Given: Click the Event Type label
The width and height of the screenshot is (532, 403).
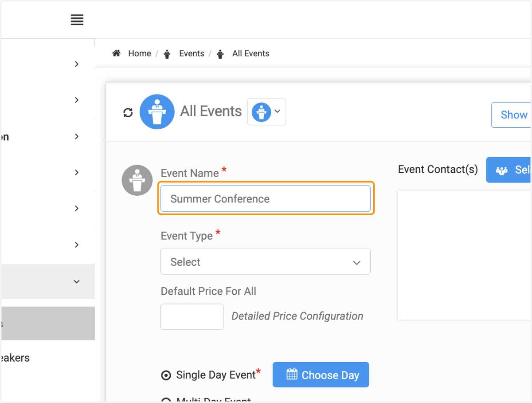Looking at the screenshot, I should click(x=187, y=236).
